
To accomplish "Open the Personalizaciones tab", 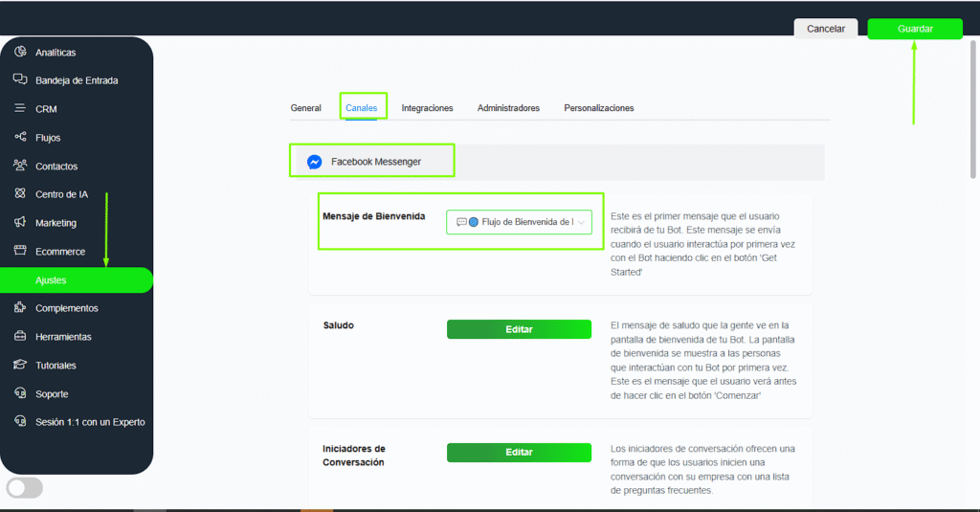I will tap(599, 108).
